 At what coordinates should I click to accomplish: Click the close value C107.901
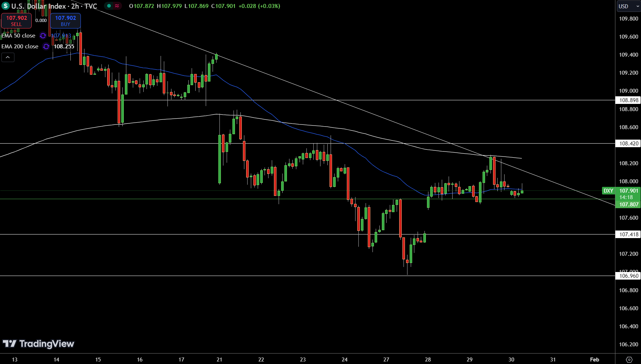tap(223, 6)
